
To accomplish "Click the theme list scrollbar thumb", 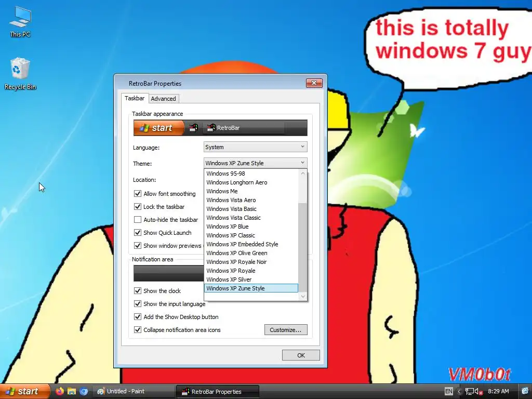I will click(x=303, y=247).
